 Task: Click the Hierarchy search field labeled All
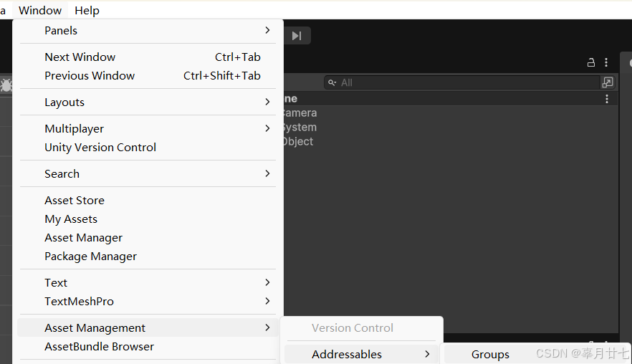pyautogui.click(x=462, y=82)
